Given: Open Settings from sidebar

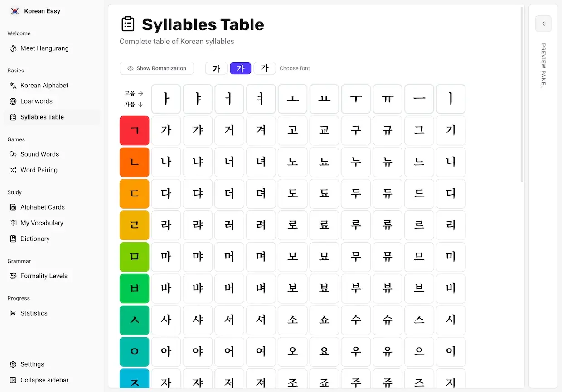Looking at the screenshot, I should 32,364.
